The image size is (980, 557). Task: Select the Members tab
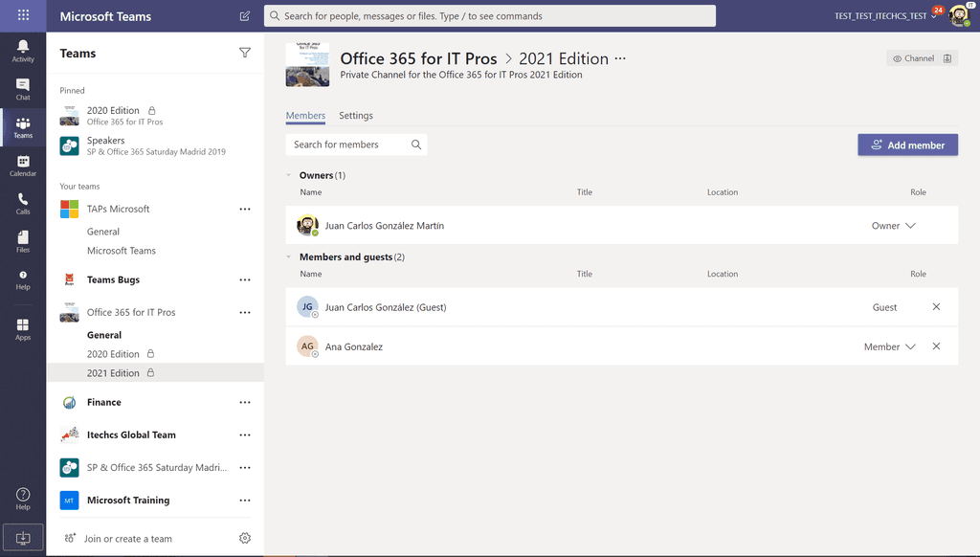[305, 116]
